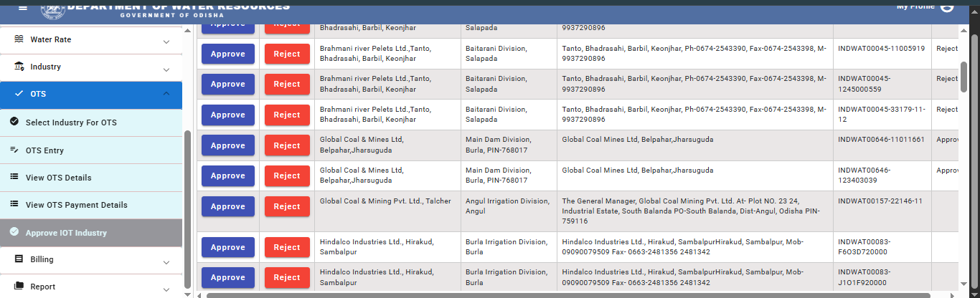Approve the Global Coal row INDWAT00646-11011661
The height and width of the screenshot is (298, 980).
tap(228, 145)
